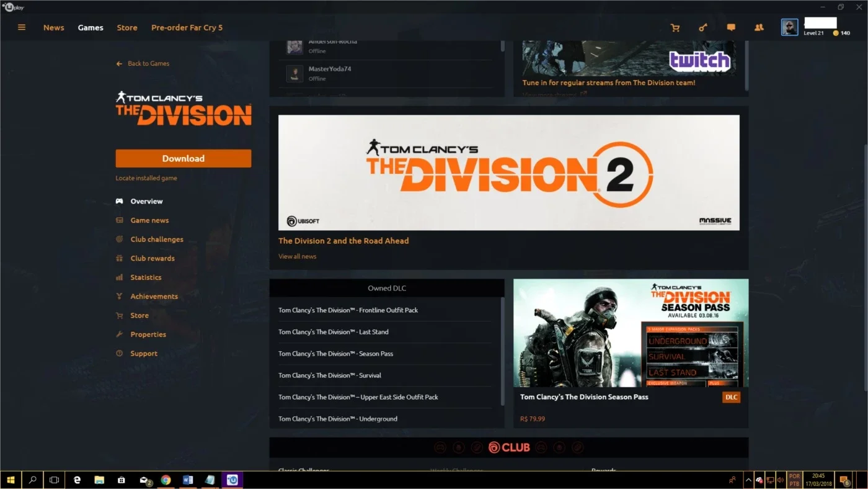The image size is (868, 489).
Task: Open The Division 2 and the Road Ahead article
Action: tap(343, 241)
